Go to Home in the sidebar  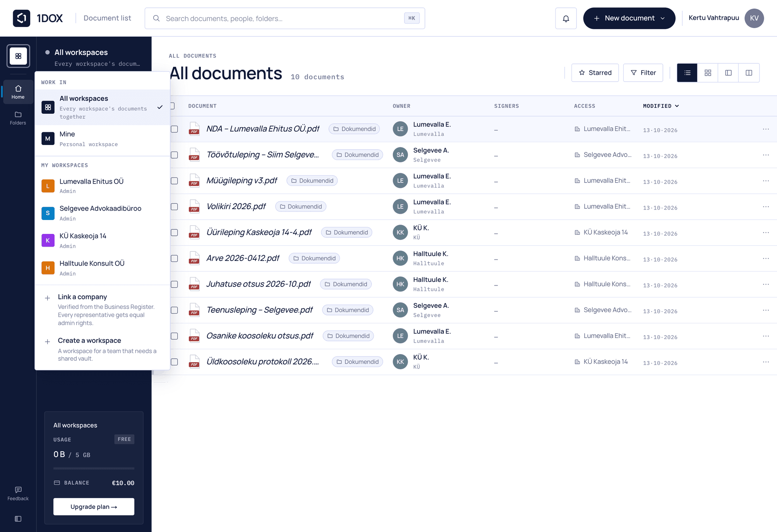pyautogui.click(x=18, y=92)
